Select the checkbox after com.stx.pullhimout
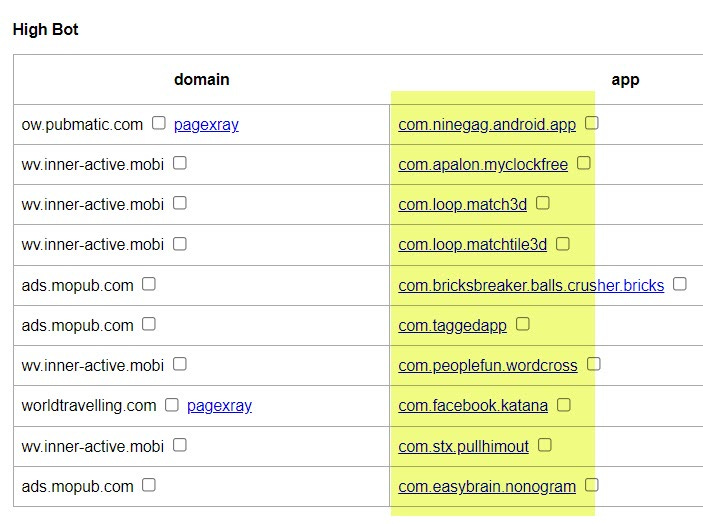Viewport: 703px width, 524px height. (545, 445)
